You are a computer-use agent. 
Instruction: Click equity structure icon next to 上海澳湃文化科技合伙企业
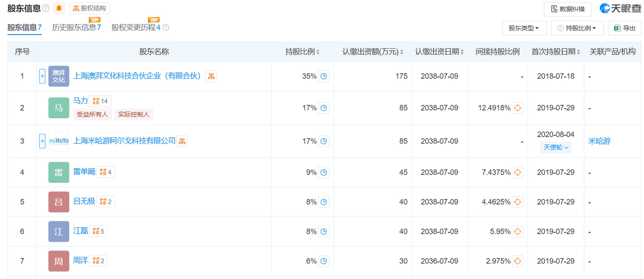click(x=211, y=76)
